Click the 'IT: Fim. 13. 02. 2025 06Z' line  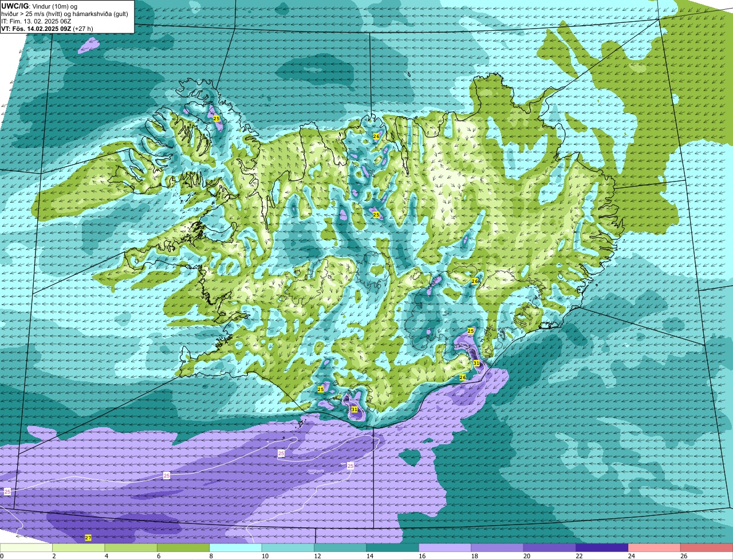[x=36, y=21]
